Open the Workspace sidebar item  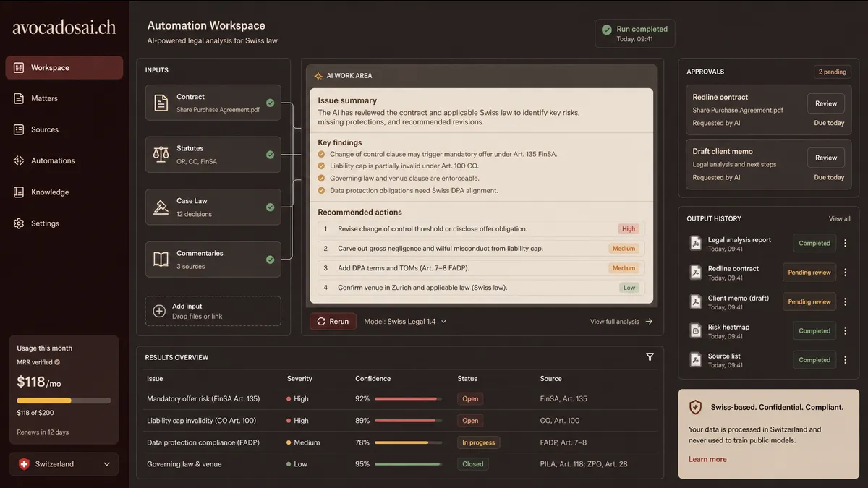64,67
